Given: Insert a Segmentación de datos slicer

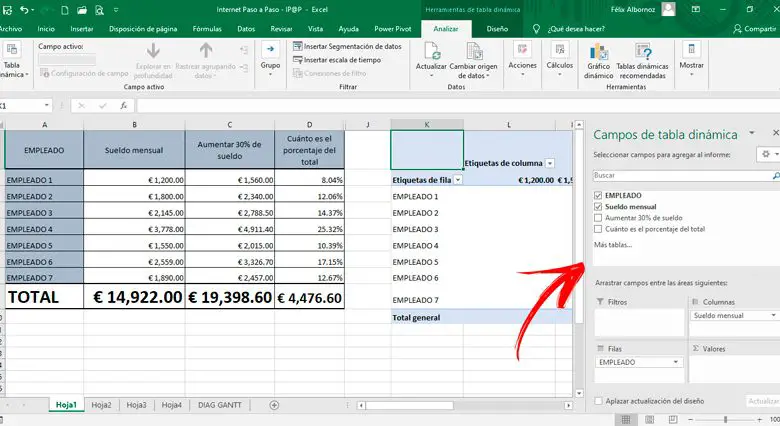Looking at the screenshot, I should click(x=346, y=47).
